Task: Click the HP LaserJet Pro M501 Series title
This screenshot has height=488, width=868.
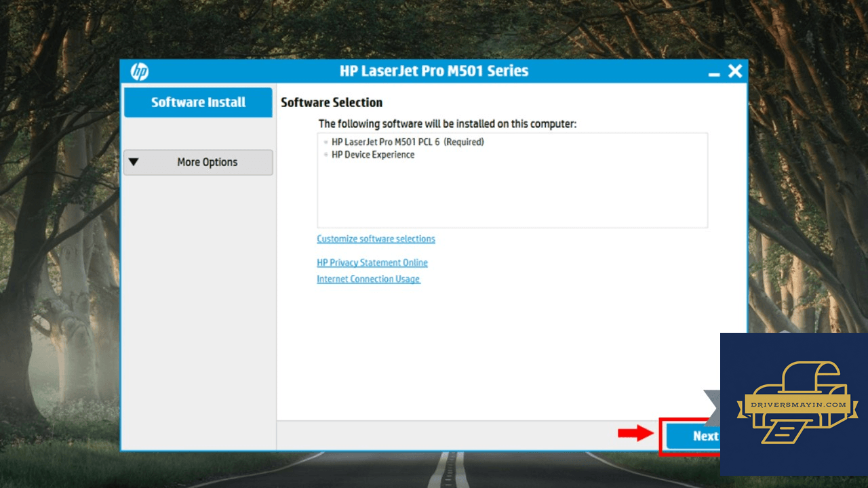Action: click(434, 71)
